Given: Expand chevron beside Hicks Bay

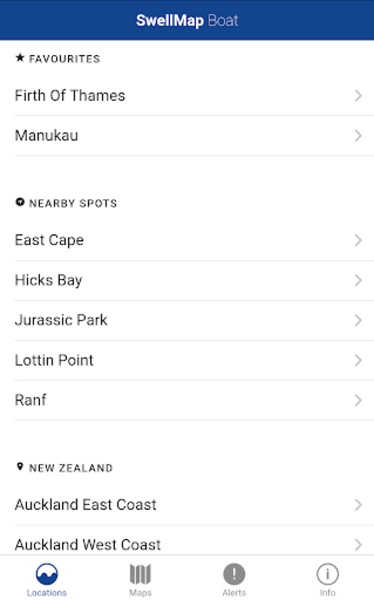Looking at the screenshot, I should 358,280.
